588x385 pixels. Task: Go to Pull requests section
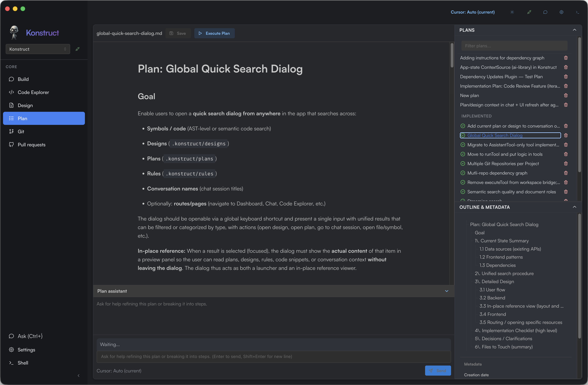point(31,145)
